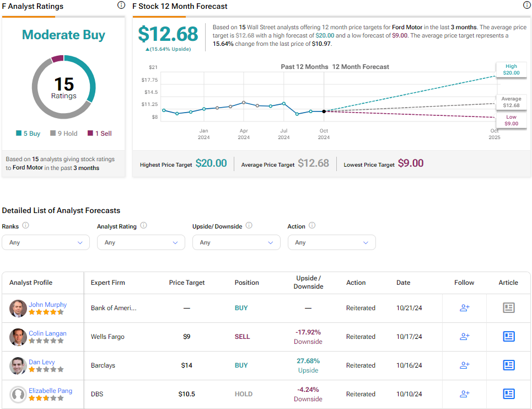
Task: Open the Action filter dropdown
Action: pyautogui.click(x=331, y=242)
